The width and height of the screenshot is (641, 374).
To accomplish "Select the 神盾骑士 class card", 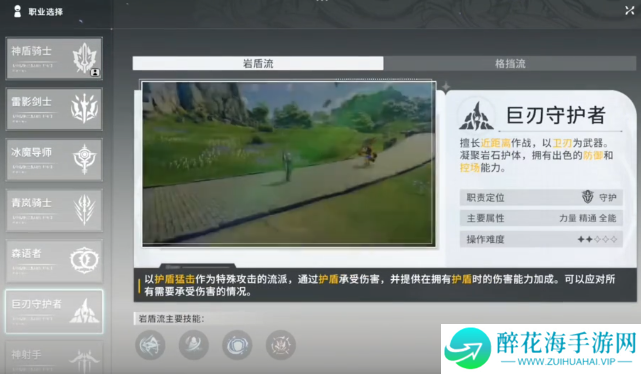I will [54, 58].
